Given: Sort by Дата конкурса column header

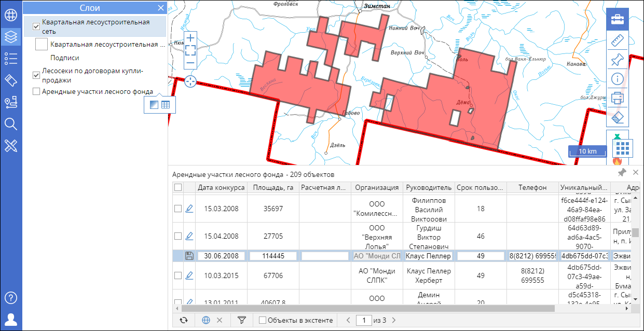Looking at the screenshot, I should pos(221,187).
